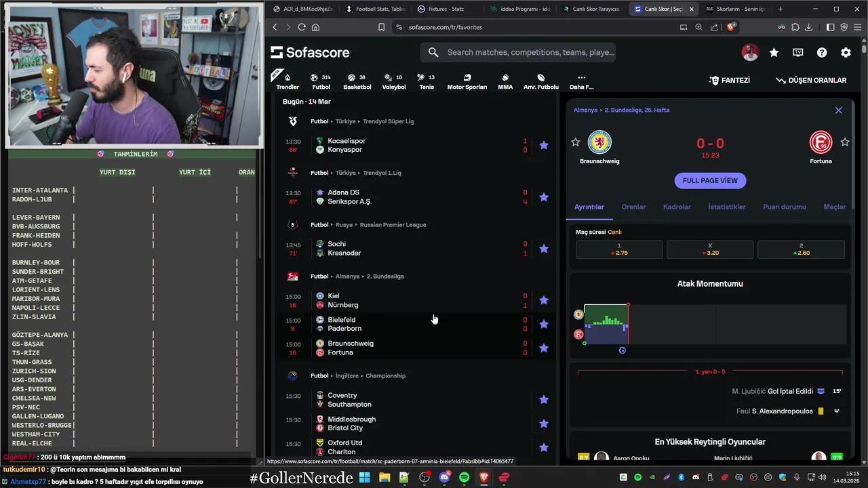Switch to the Puan durumu tab
This screenshot has height=488, width=868.
(785, 207)
